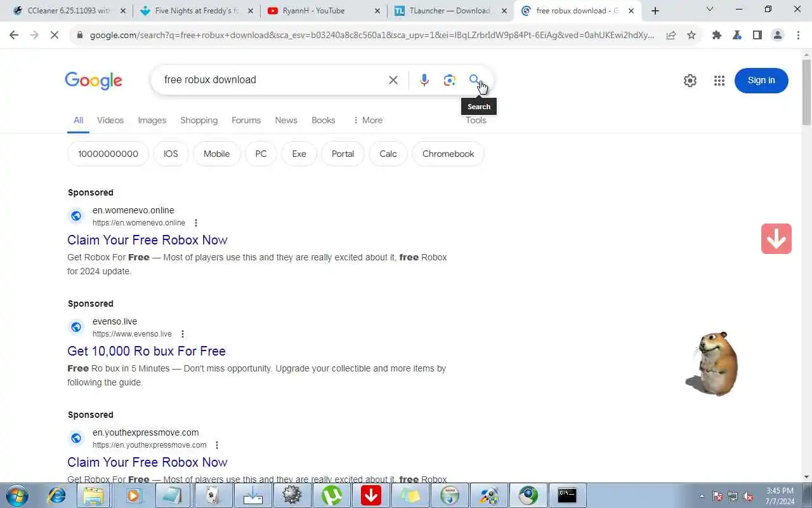Select the IOS suggestion chip
The width and height of the screenshot is (812, 508).
coord(171,154)
